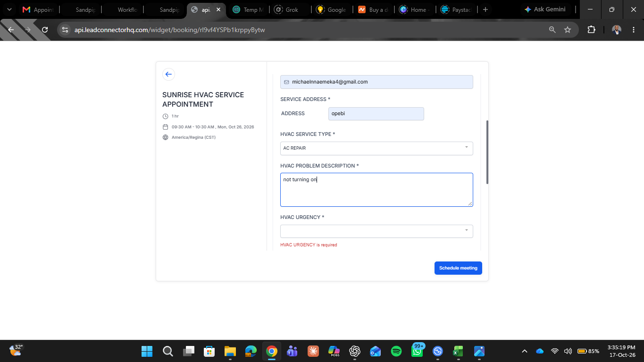Show hidden system tray icons
Viewport: 644px width, 362px height.
tap(524, 351)
